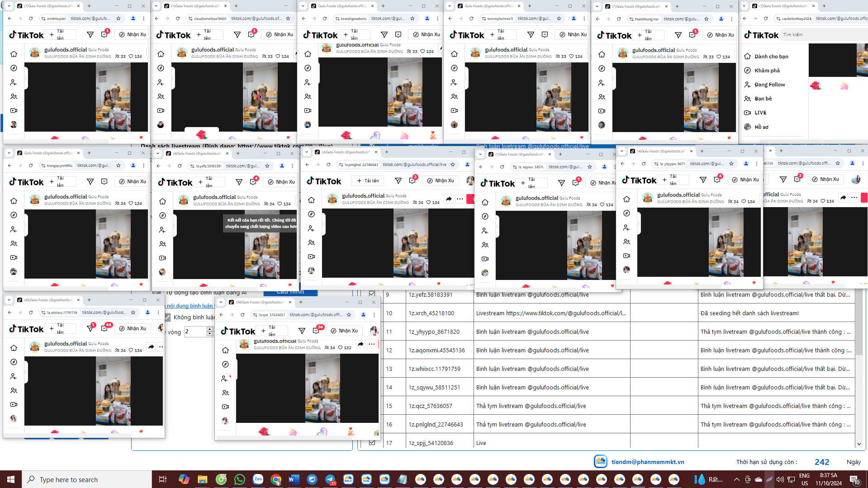Open WhatsApp from the taskbar
868x488 pixels.
(x=239, y=479)
